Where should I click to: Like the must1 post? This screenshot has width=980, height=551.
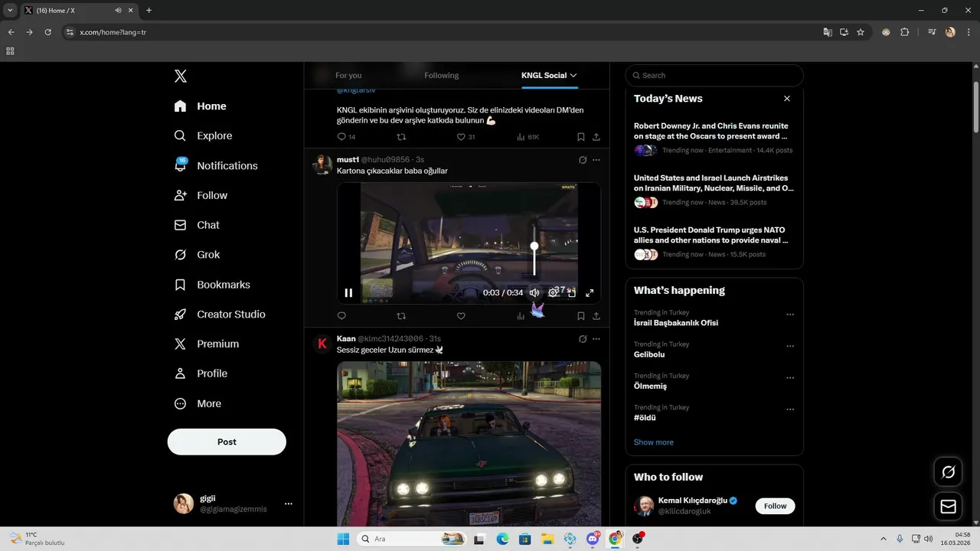(461, 316)
